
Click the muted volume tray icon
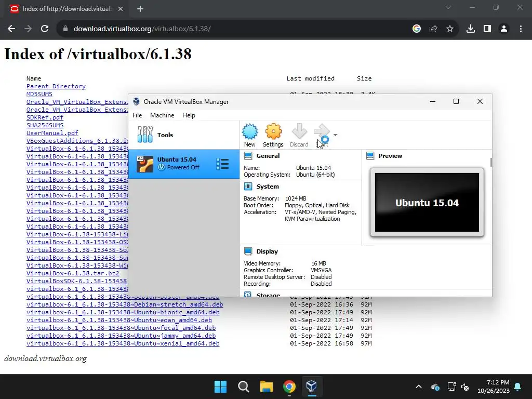pyautogui.click(x=465, y=387)
